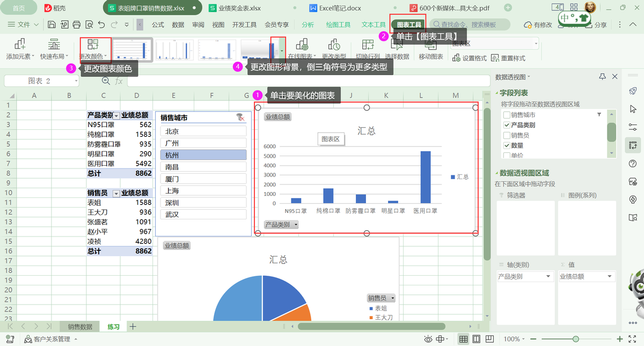Click the zoom in plus icon
The height and width of the screenshot is (346, 644).
pos(619,339)
